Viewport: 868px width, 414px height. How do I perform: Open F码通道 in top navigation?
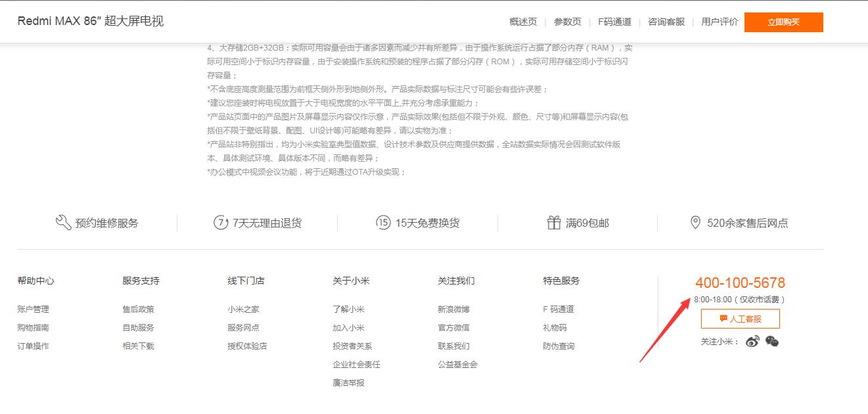614,22
